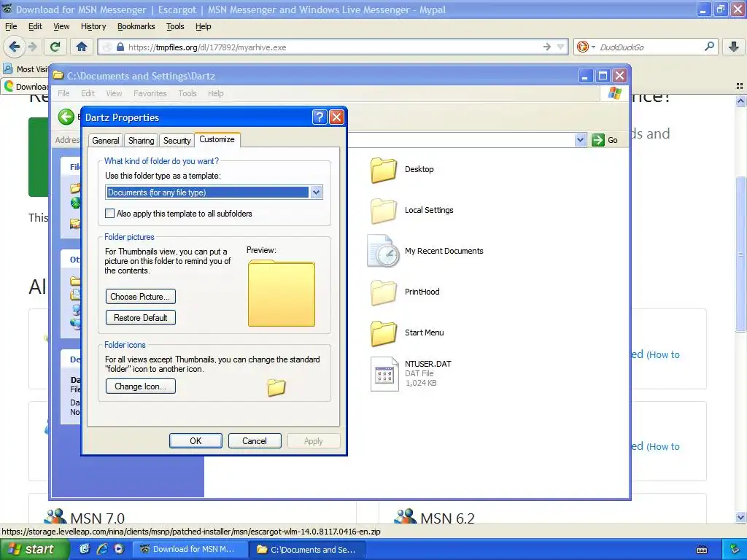The width and height of the screenshot is (747, 560).
Task: Click the Internet Explorer quick launch icon
Action: click(x=101, y=549)
